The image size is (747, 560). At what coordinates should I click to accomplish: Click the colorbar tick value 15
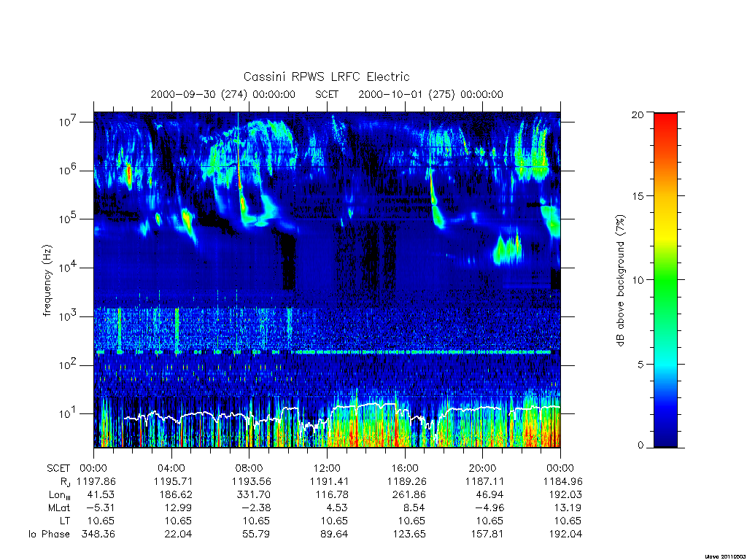click(638, 196)
